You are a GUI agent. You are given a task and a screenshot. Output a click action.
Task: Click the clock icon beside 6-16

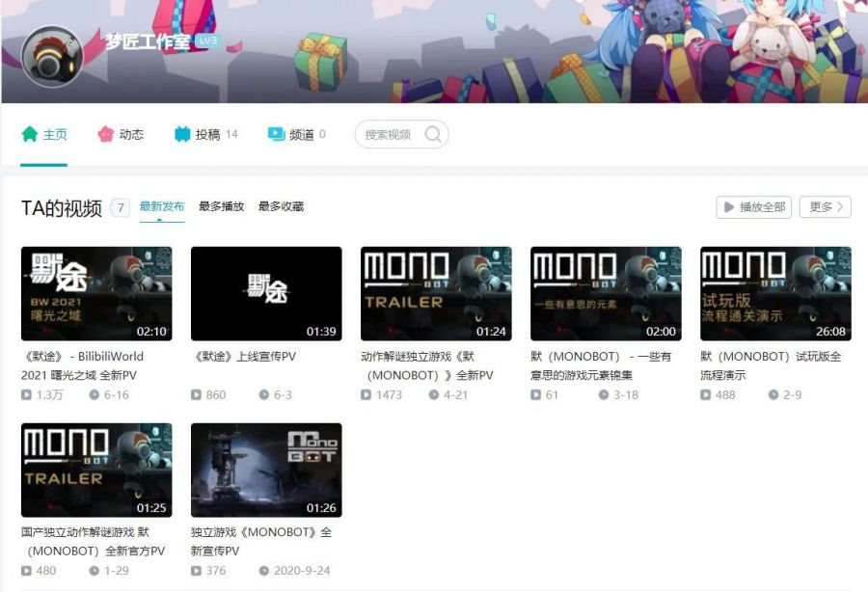[95, 395]
